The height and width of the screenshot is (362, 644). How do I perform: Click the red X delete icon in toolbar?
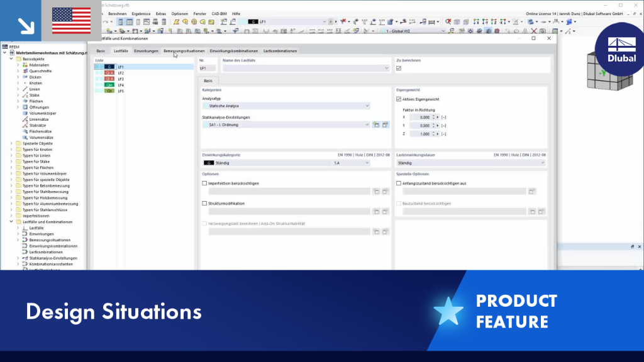click(533, 31)
